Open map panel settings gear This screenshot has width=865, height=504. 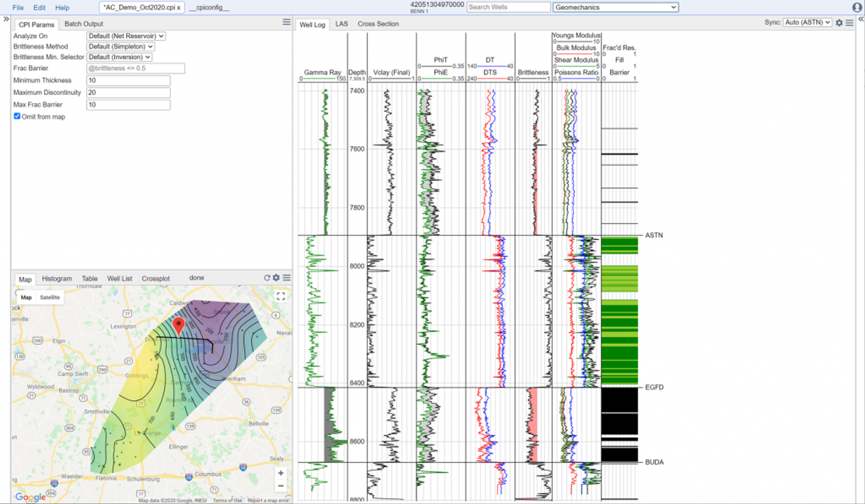coord(276,278)
